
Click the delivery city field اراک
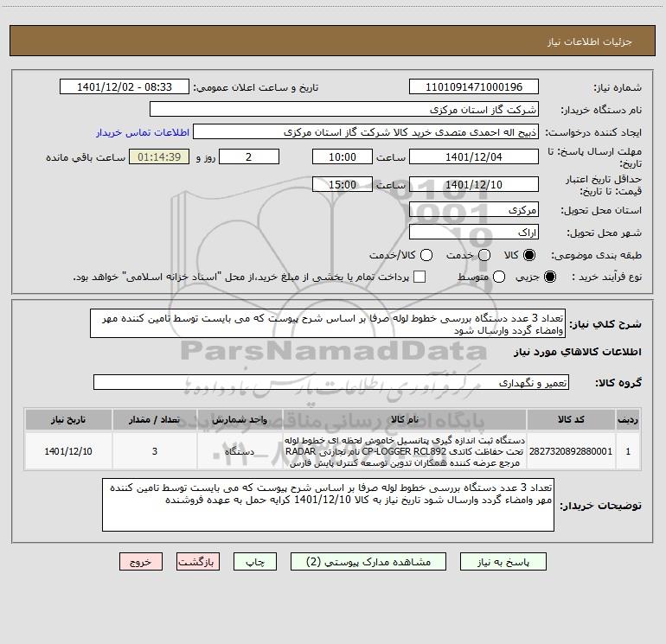point(474,232)
